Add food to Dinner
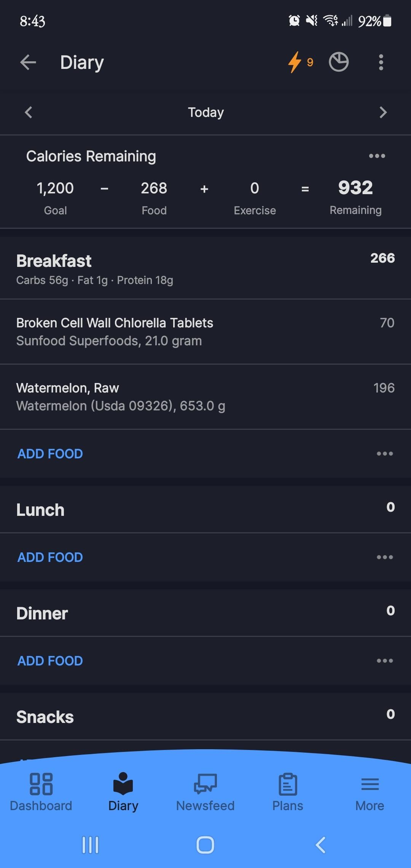This screenshot has height=868, width=411. [50, 661]
